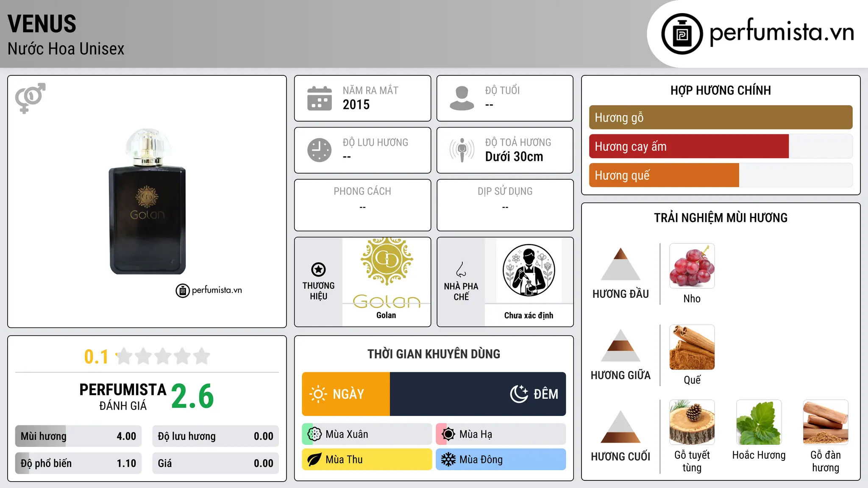The height and width of the screenshot is (488, 868).
Task: Open the Gỗ tuyết tùng note image
Action: [x=692, y=422]
